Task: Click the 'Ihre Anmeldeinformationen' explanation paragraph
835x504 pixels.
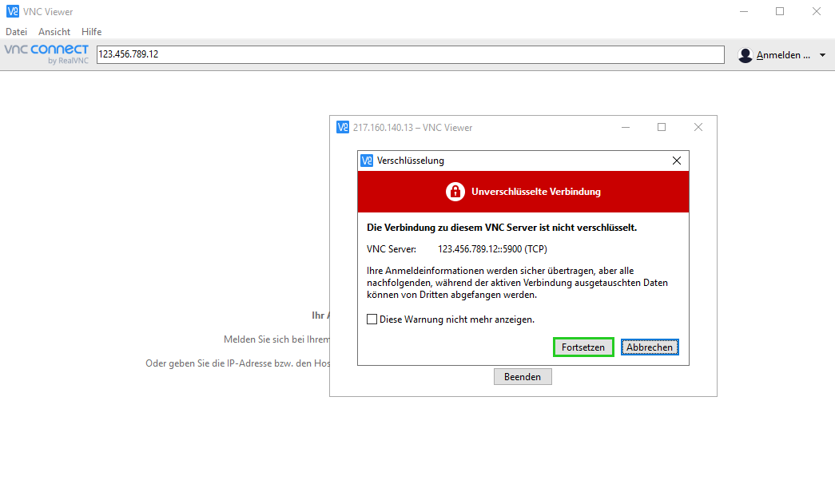Action: [517, 283]
